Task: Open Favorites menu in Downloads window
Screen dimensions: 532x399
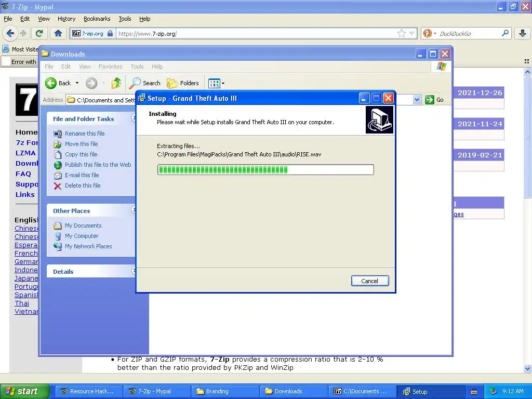Action: tap(110, 66)
